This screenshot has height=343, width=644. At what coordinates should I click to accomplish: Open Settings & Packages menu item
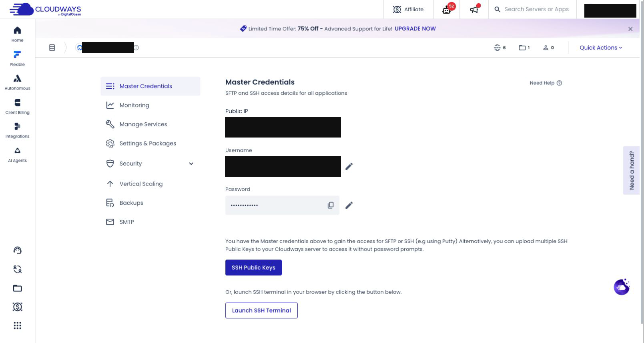pos(150,144)
